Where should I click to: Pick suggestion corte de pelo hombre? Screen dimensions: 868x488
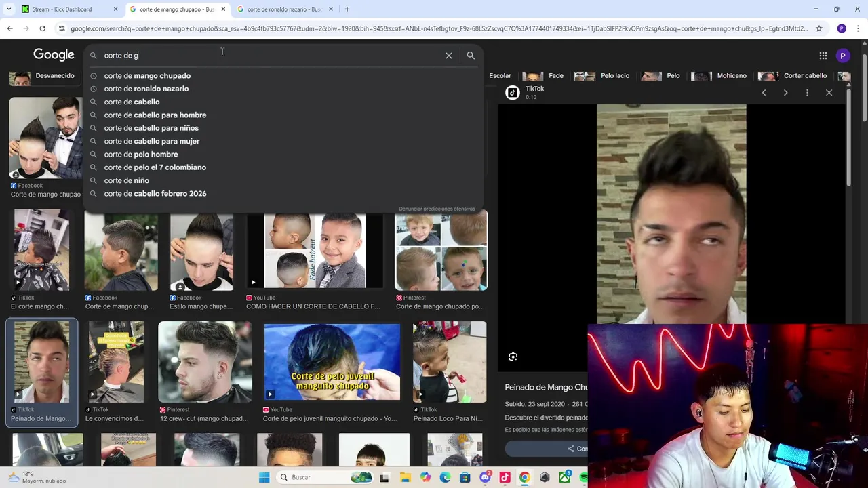[x=141, y=155]
